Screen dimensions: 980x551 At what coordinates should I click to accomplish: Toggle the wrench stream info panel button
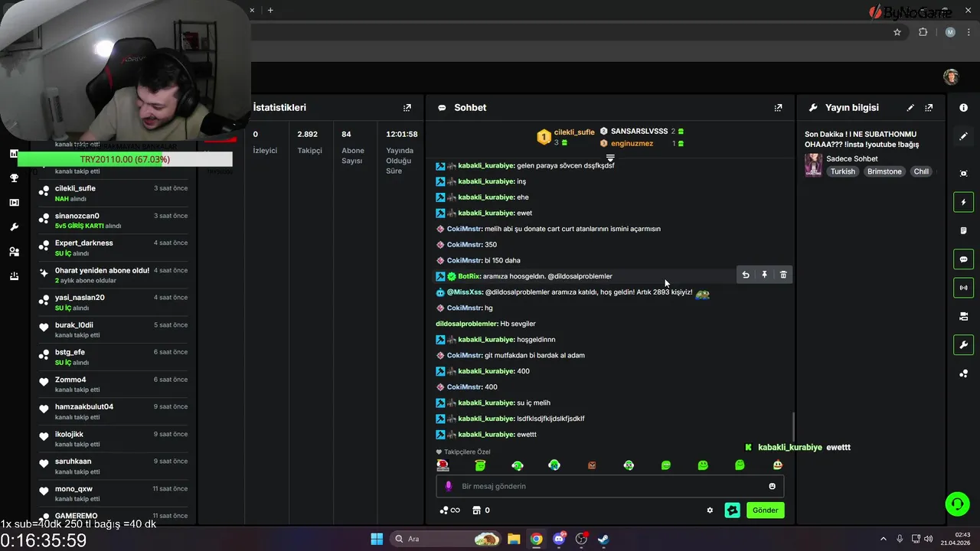[963, 345]
